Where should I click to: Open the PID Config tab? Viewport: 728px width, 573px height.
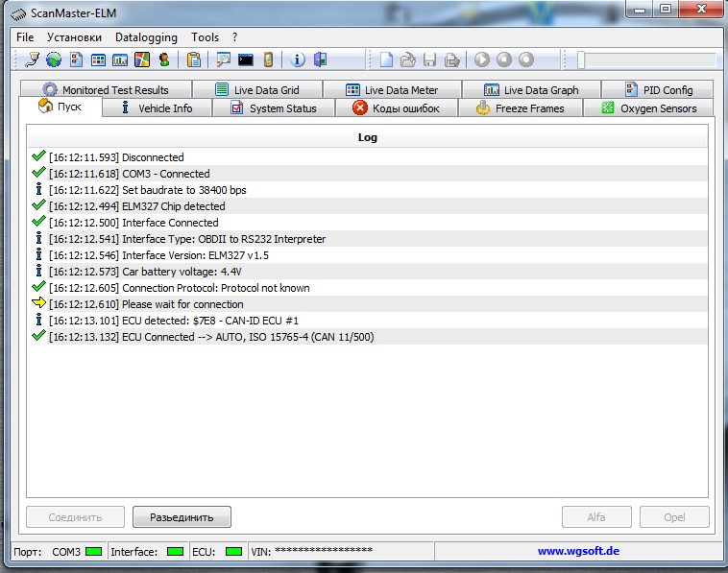pyautogui.click(x=659, y=90)
